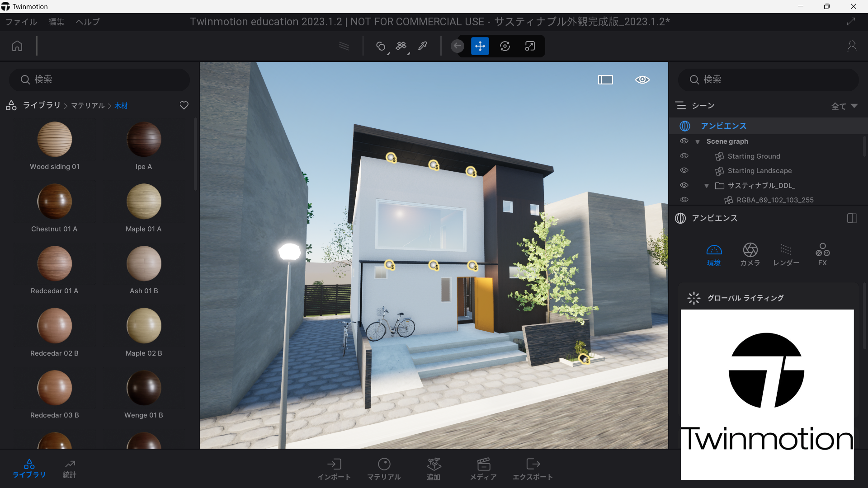
Task: Go to マテリアル in breadcrumb
Action: [88, 106]
